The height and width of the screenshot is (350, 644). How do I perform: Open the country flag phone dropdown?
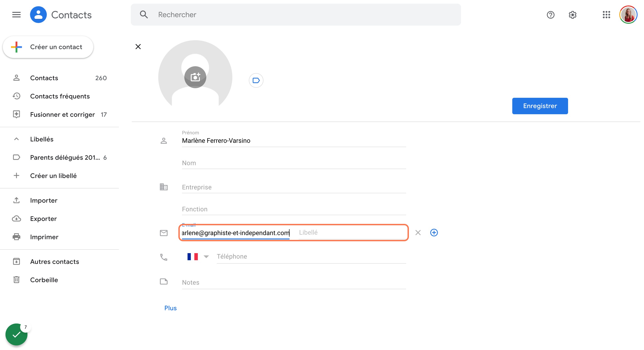198,257
